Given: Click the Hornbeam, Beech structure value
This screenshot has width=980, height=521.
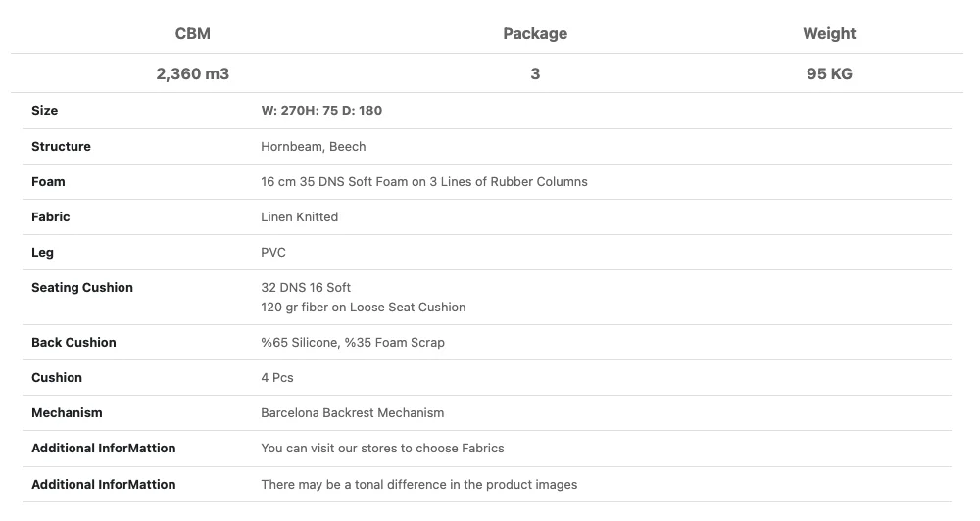Looking at the screenshot, I should (x=314, y=146).
